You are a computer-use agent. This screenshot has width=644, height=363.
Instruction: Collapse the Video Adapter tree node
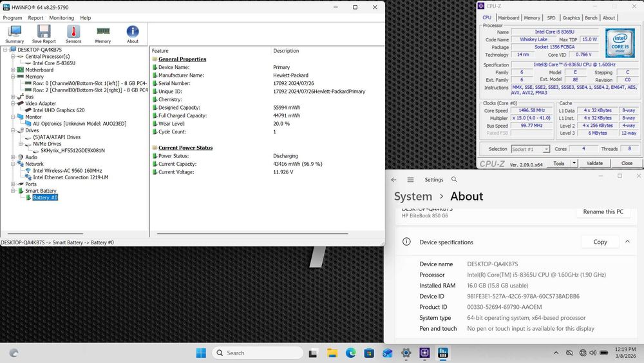13,104
